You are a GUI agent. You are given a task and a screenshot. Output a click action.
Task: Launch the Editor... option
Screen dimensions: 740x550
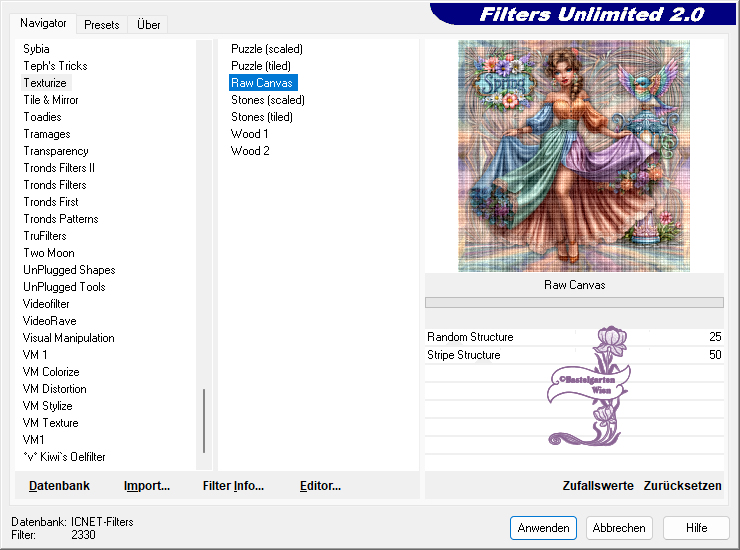coord(320,486)
